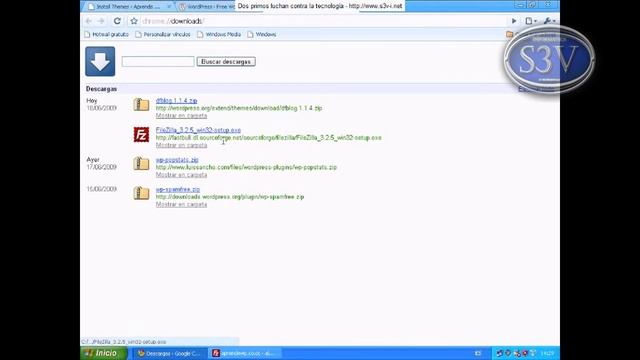Click the wordpress.org dfblog source URL text
This screenshot has height=360, width=640.
(x=239, y=108)
